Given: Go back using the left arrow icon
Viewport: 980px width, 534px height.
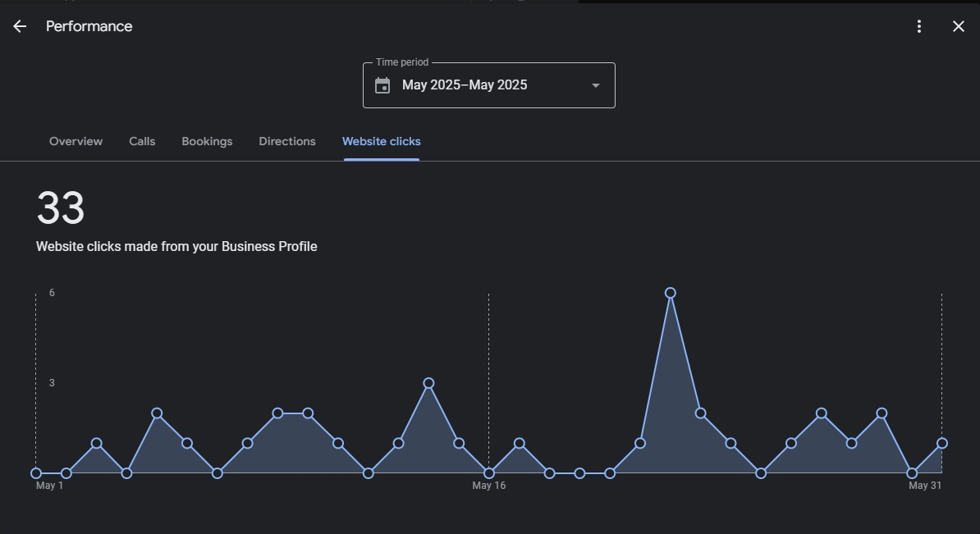Looking at the screenshot, I should (x=20, y=26).
